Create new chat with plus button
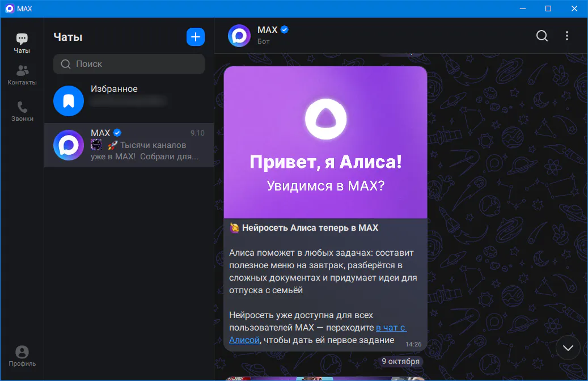The height and width of the screenshot is (381, 588). (x=196, y=37)
